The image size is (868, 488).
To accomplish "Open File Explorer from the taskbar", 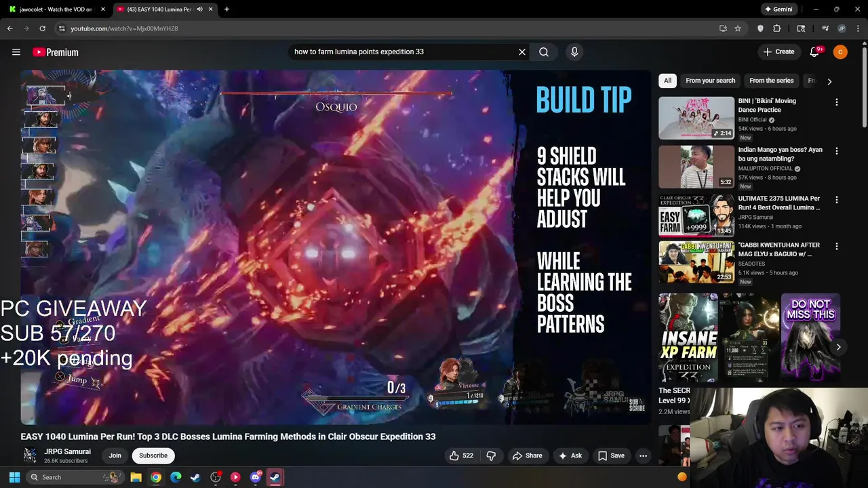I will (x=136, y=477).
